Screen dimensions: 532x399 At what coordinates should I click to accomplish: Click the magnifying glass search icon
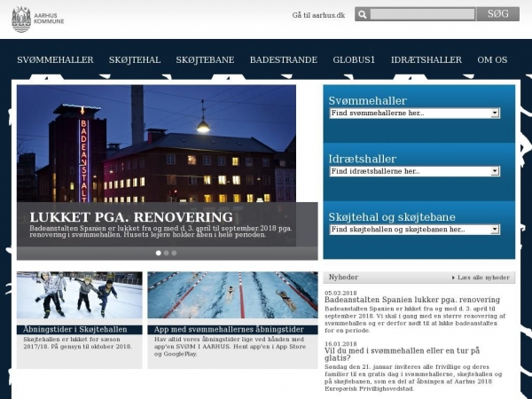pyautogui.click(x=362, y=14)
